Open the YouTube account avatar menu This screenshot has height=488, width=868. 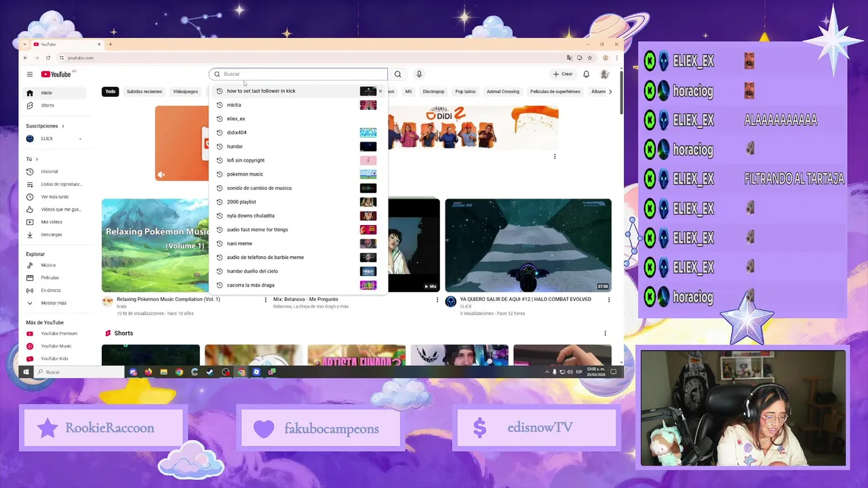click(604, 74)
